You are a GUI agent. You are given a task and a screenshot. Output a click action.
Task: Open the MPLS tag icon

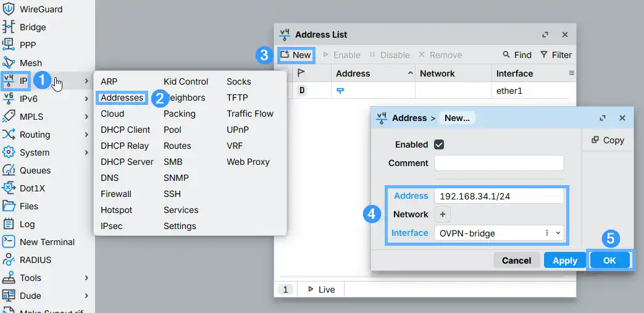[9, 117]
